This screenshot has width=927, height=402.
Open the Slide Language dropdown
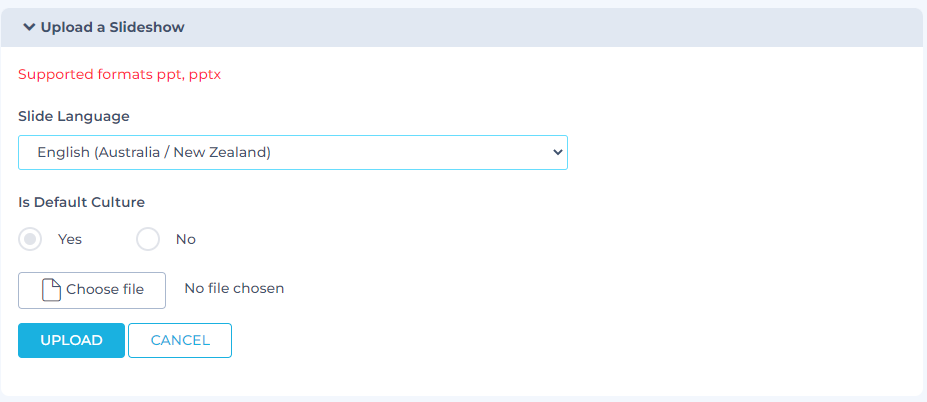tap(292, 153)
